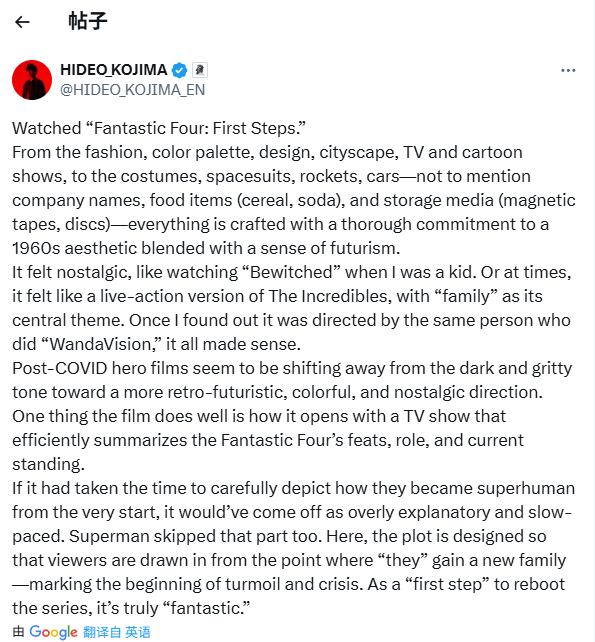Click the '由' label before Google
Screen dimensions: 595x642
(18, 632)
